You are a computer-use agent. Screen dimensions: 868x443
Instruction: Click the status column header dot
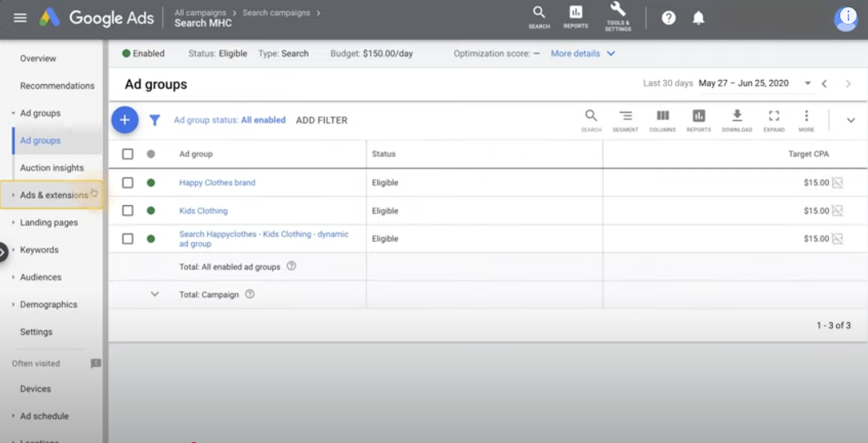point(150,154)
